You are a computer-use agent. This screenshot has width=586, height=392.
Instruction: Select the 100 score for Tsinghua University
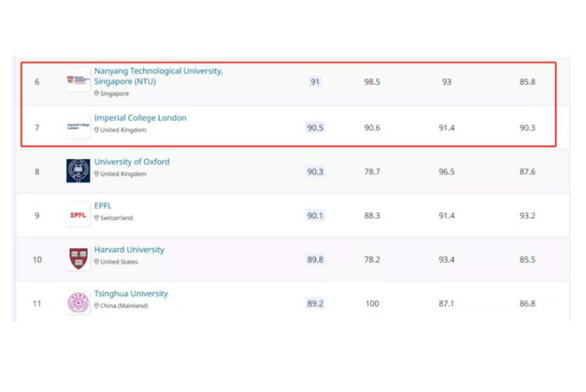(372, 303)
